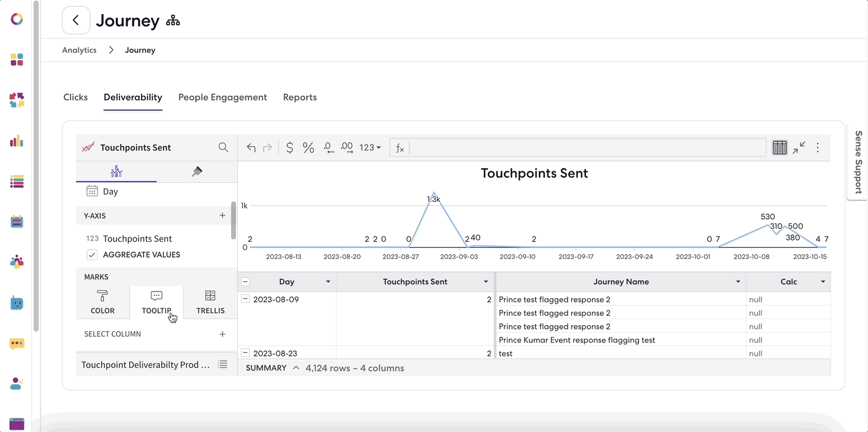Collapse the 2023-08-23 row group
Screen dimensions: 868x432
pyautogui.click(x=245, y=353)
